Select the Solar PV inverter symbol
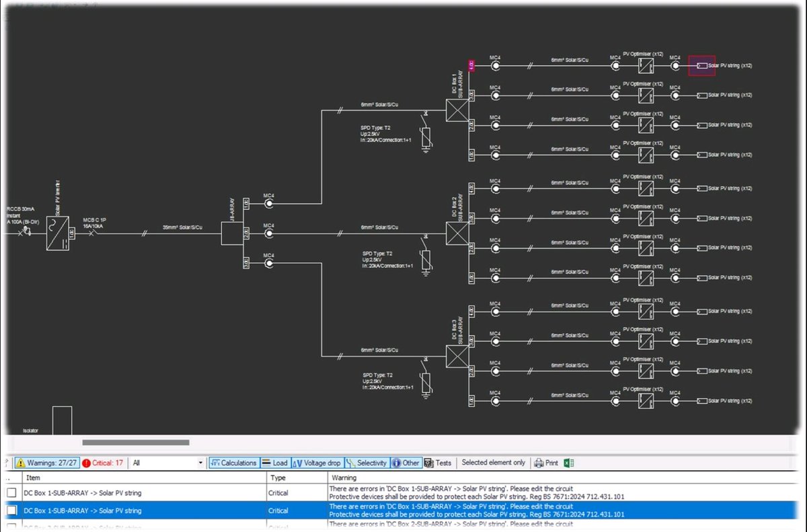 tap(58, 233)
